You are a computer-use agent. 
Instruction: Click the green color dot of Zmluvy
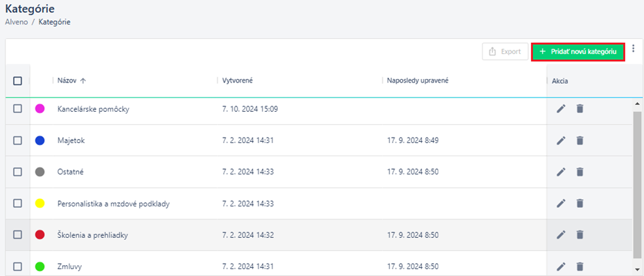pos(40,266)
